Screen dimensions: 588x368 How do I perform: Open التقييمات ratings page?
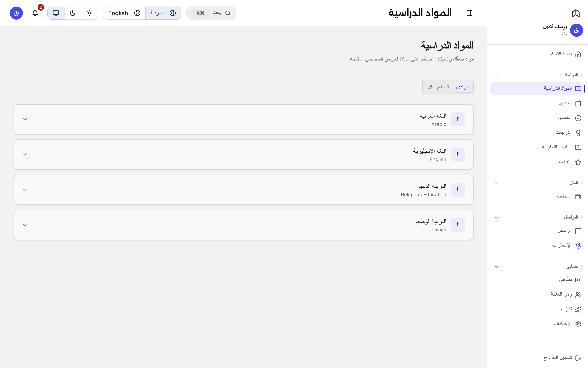(538, 162)
